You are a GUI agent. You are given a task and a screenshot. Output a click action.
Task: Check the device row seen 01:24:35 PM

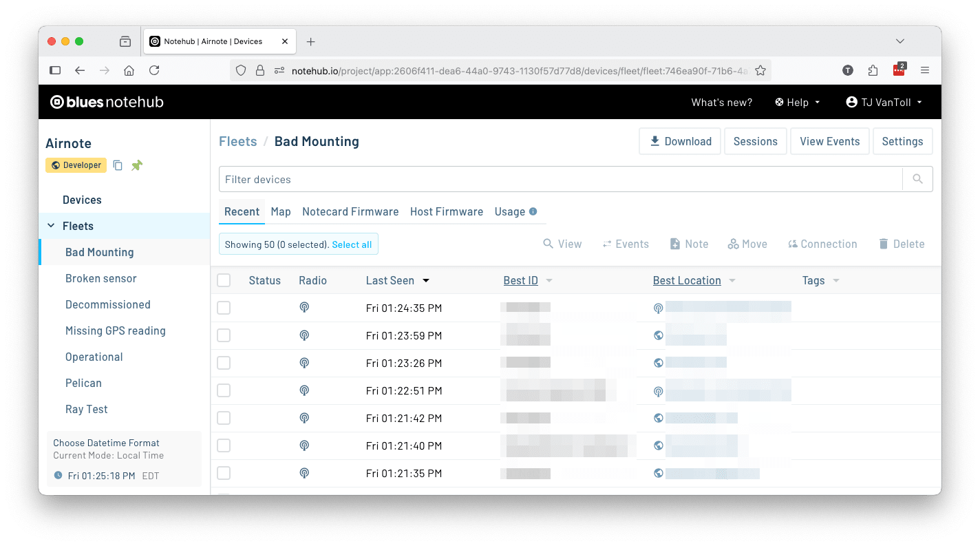click(x=224, y=308)
